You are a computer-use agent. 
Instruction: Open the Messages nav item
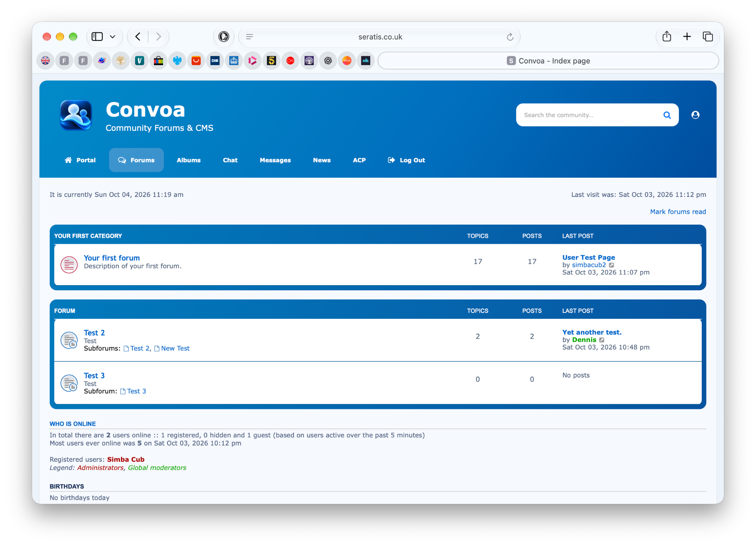275,160
